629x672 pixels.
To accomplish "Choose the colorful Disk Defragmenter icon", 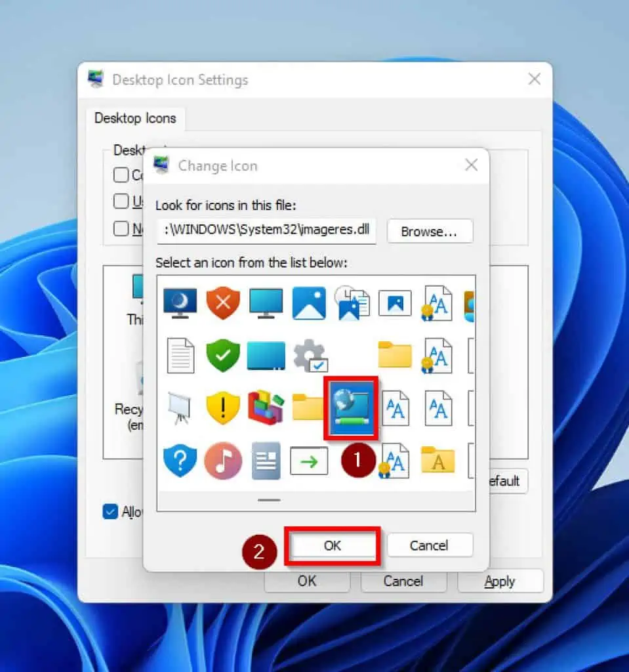I will 266,408.
